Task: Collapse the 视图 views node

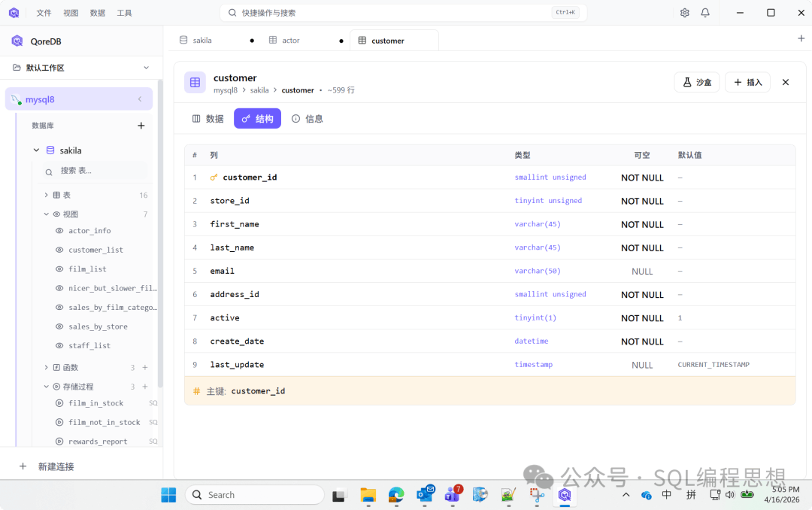Action: point(46,214)
